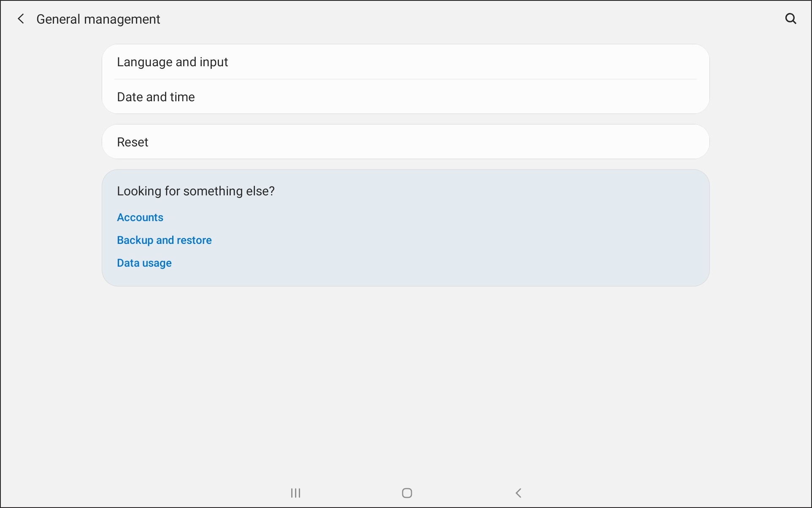Tap the bottom navigation back button
The width and height of the screenshot is (812, 508).
pos(519,493)
